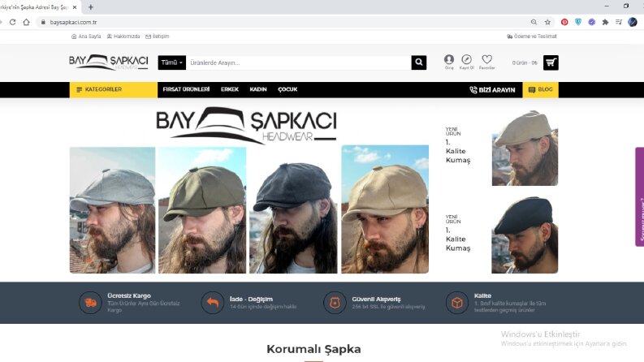This screenshot has height=362, width=644.
Task: Click the browser address bar URL
Action: pos(73,22)
